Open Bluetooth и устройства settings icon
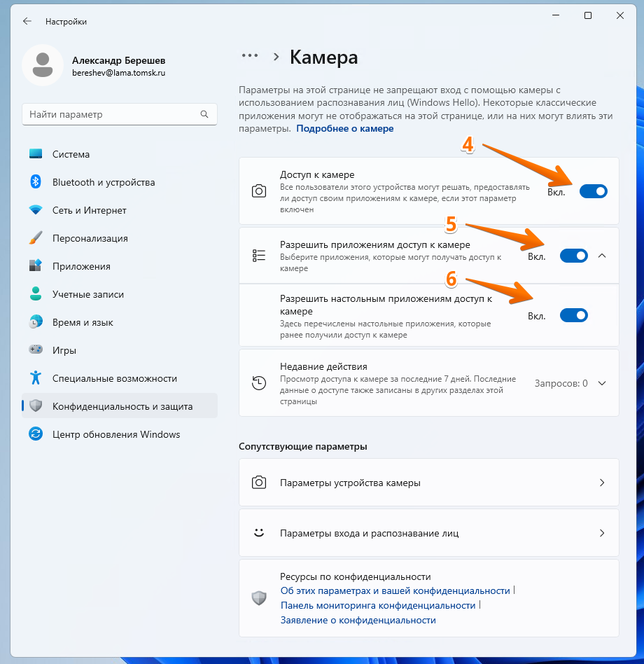This screenshot has width=644, height=664. [36, 182]
